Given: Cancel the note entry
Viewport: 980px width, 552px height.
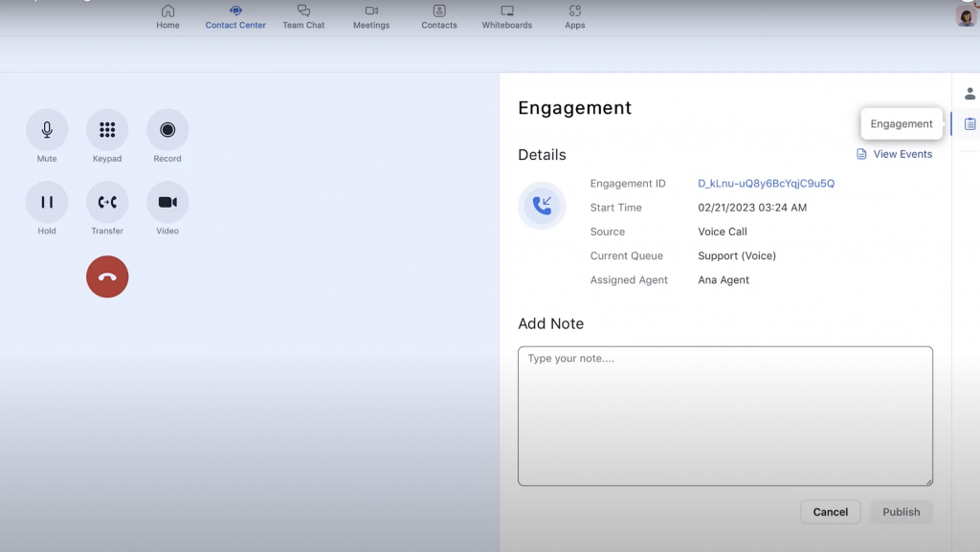Looking at the screenshot, I should click(x=830, y=512).
